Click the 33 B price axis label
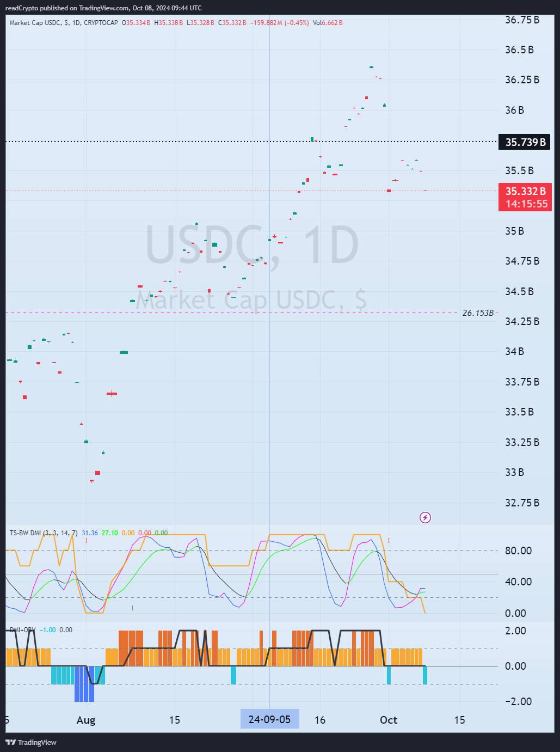 click(514, 472)
